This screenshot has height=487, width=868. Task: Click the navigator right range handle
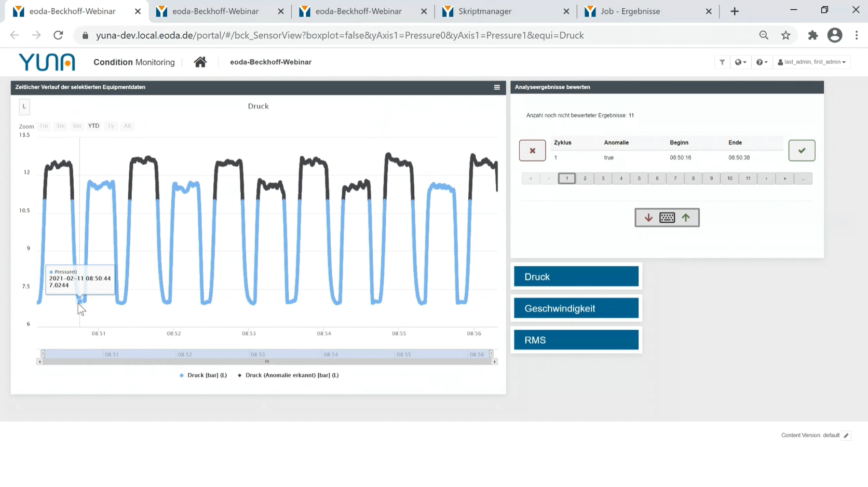click(x=491, y=354)
